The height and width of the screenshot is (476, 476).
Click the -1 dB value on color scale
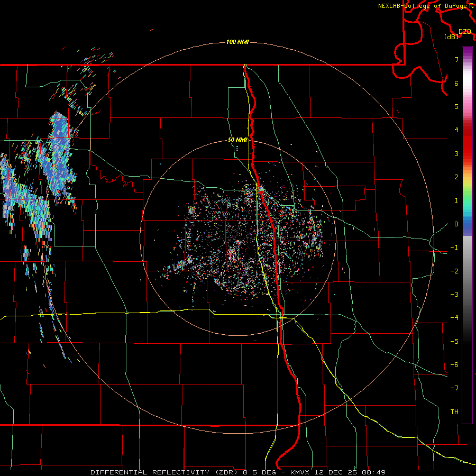tap(454, 248)
